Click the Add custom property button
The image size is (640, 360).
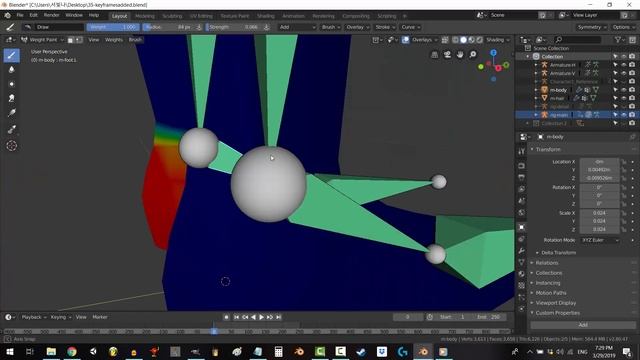[583, 325]
